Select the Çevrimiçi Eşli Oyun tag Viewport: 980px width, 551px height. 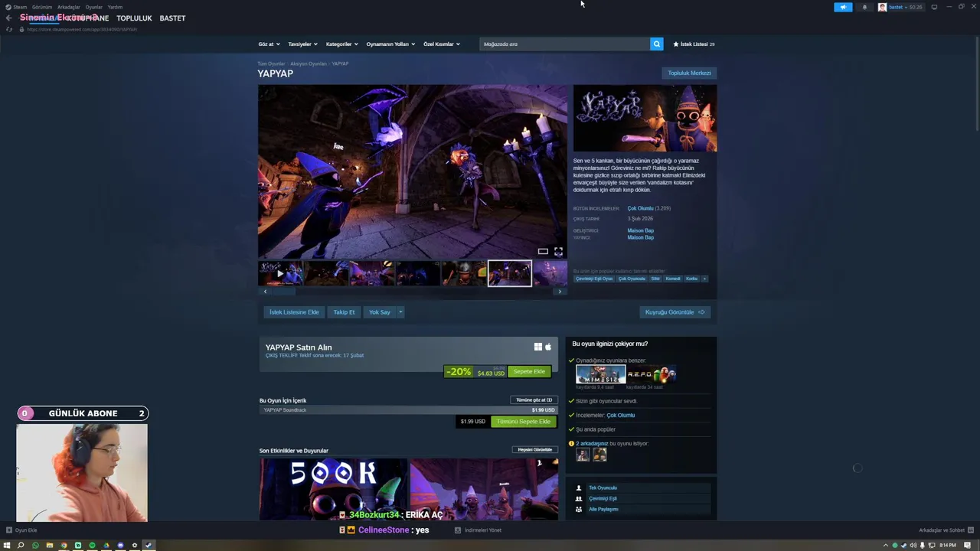[x=594, y=279]
